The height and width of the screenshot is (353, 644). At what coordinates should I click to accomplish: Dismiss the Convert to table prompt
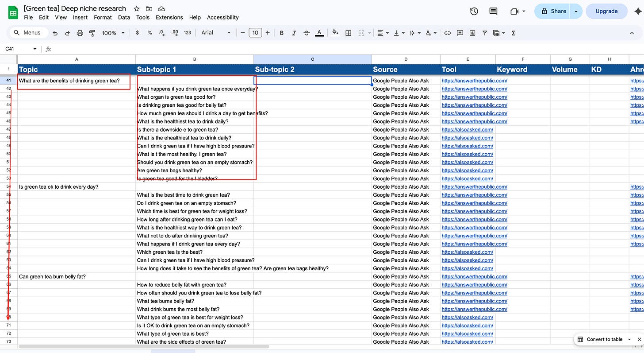point(639,339)
